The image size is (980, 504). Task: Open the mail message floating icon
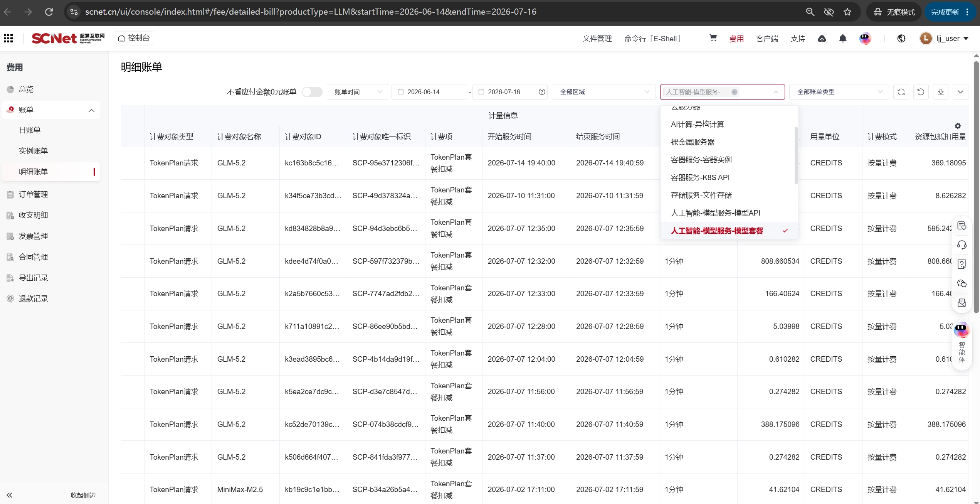coord(962,303)
